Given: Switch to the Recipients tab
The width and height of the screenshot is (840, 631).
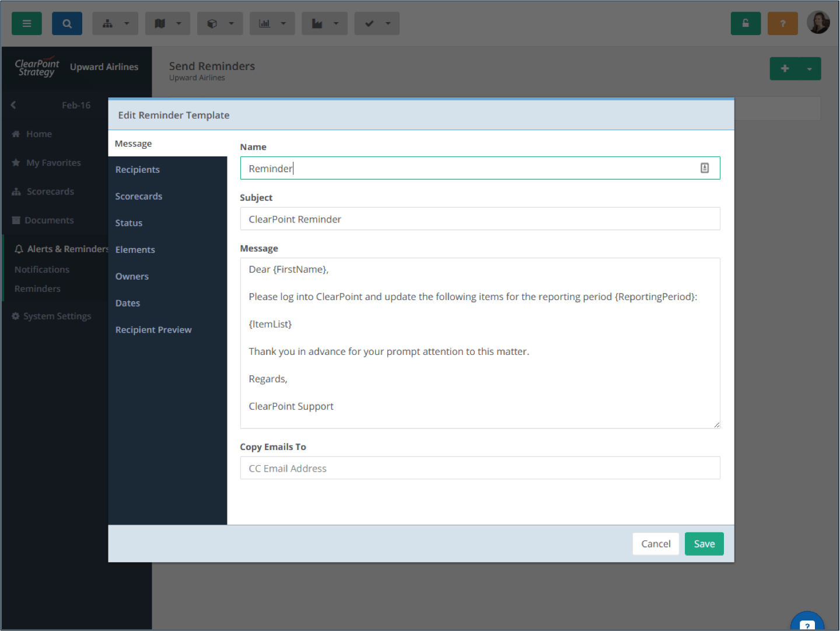Looking at the screenshot, I should [x=138, y=169].
